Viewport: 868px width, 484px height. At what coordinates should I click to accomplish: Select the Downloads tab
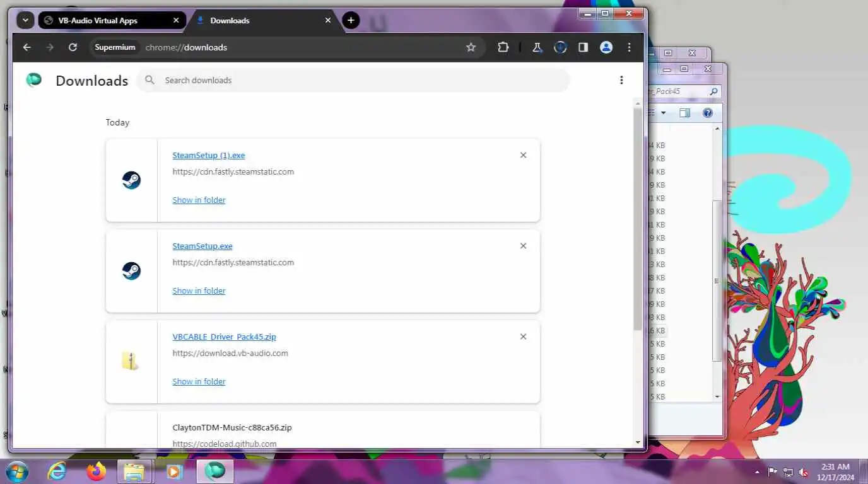coord(264,20)
